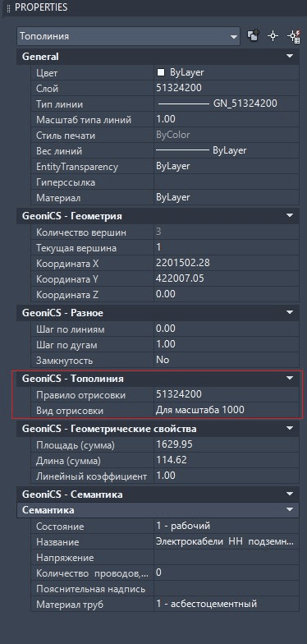This screenshot has width=307, height=644.
Task: Click the white ByLayer color swatch
Action: 161,72
